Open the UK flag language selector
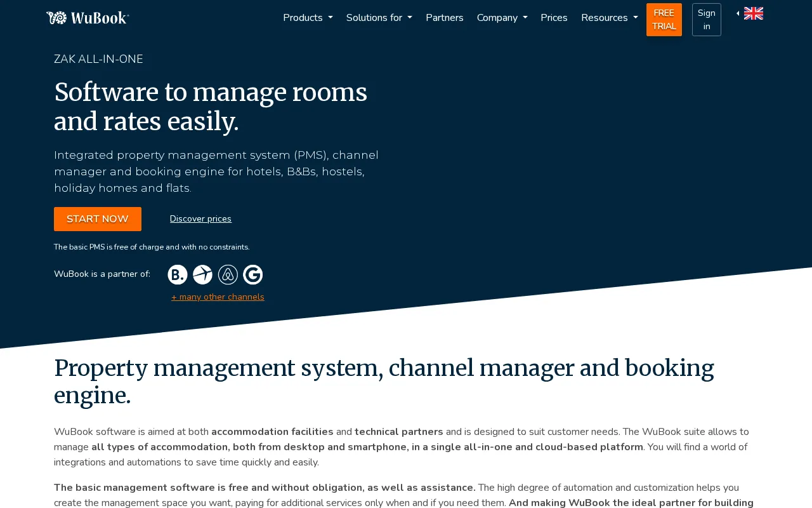812x508 pixels. (754, 13)
